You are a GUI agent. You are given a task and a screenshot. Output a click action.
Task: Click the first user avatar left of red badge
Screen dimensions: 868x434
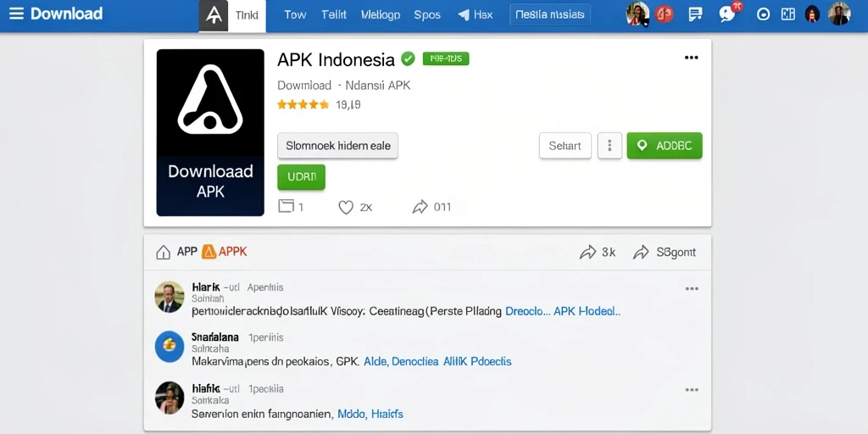[x=637, y=14]
